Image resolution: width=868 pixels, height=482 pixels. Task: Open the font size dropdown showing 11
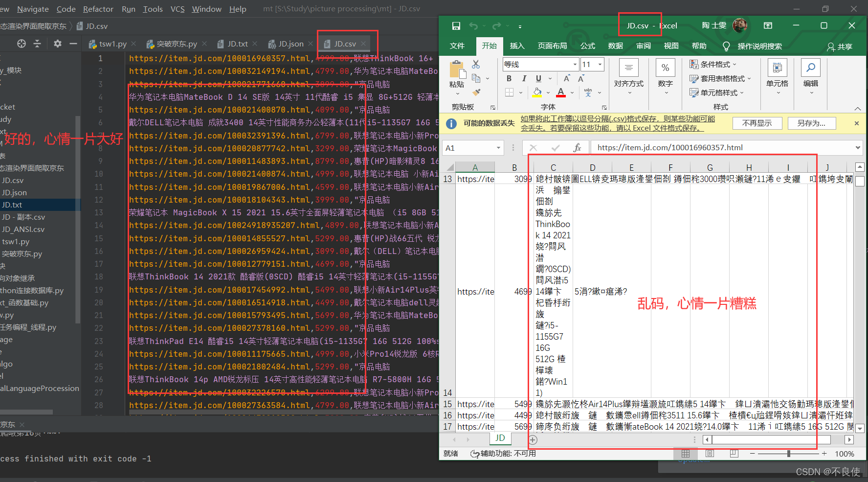[x=600, y=64]
